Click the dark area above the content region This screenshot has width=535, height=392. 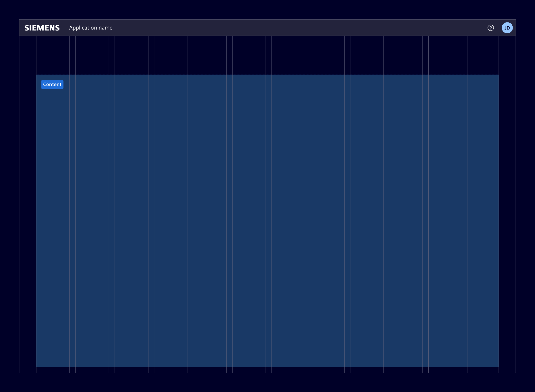point(268,55)
